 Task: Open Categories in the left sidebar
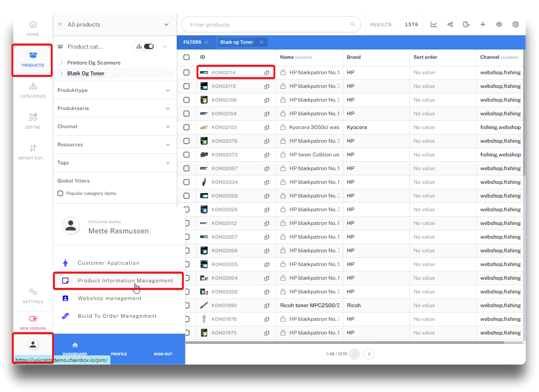(33, 90)
